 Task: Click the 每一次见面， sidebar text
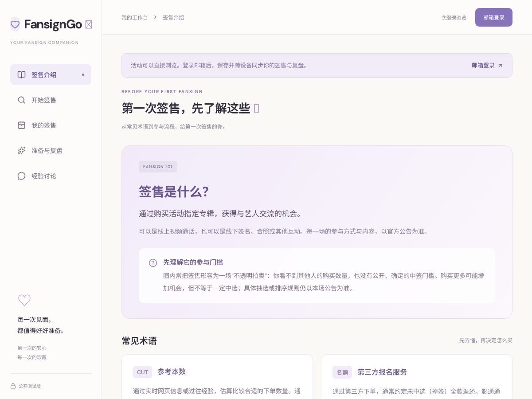click(x=35, y=320)
